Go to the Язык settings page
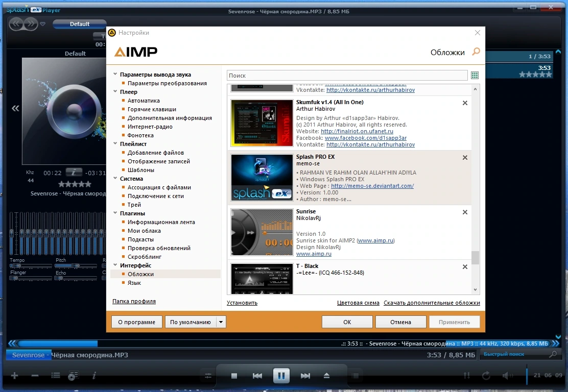Image resolution: width=568 pixels, height=392 pixels. 134,283
